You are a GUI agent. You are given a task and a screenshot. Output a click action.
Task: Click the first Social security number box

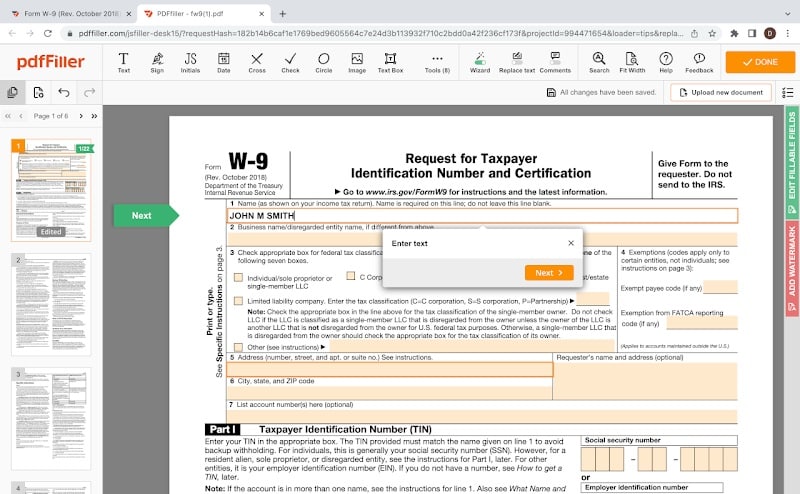(x=588, y=459)
